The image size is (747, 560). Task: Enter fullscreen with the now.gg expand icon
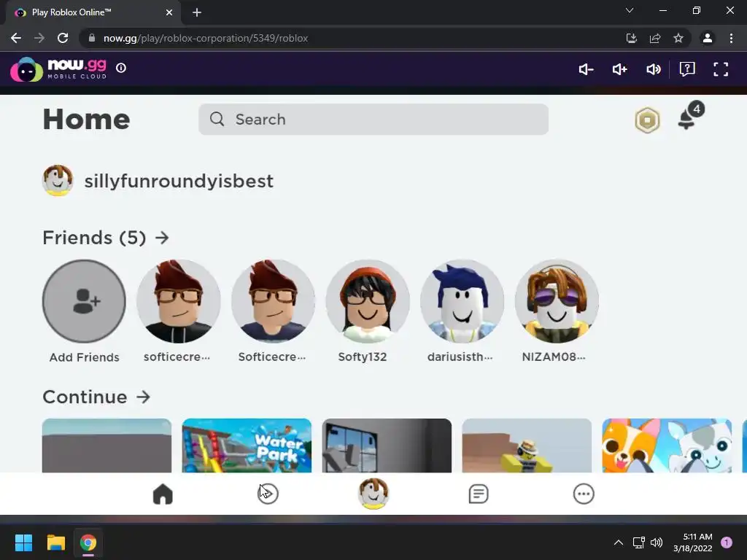[x=721, y=69]
